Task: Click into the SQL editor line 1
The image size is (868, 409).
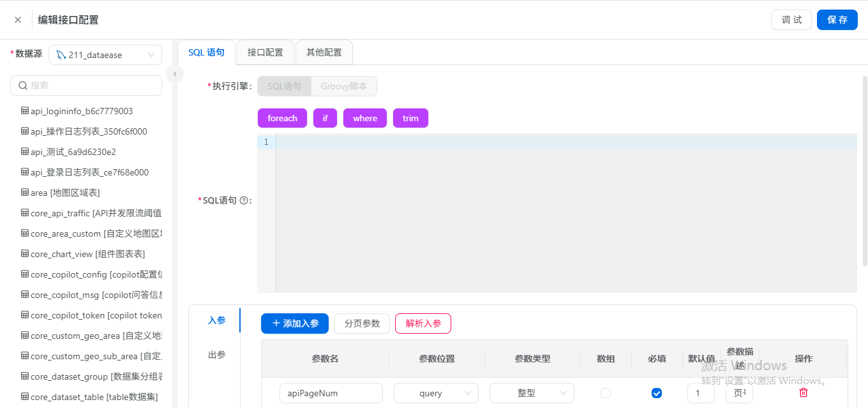Action: pyautogui.click(x=566, y=142)
